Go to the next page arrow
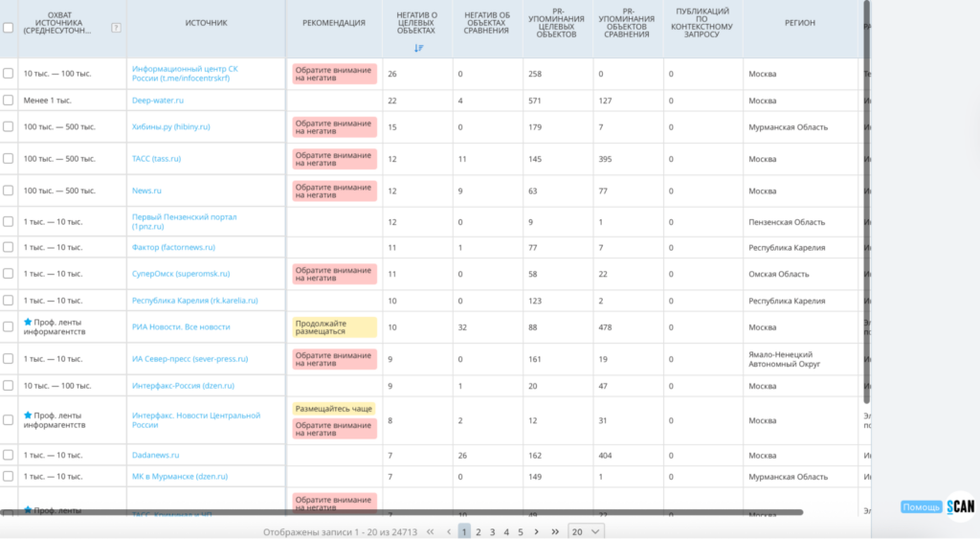This screenshot has width=980, height=539. tap(536, 531)
